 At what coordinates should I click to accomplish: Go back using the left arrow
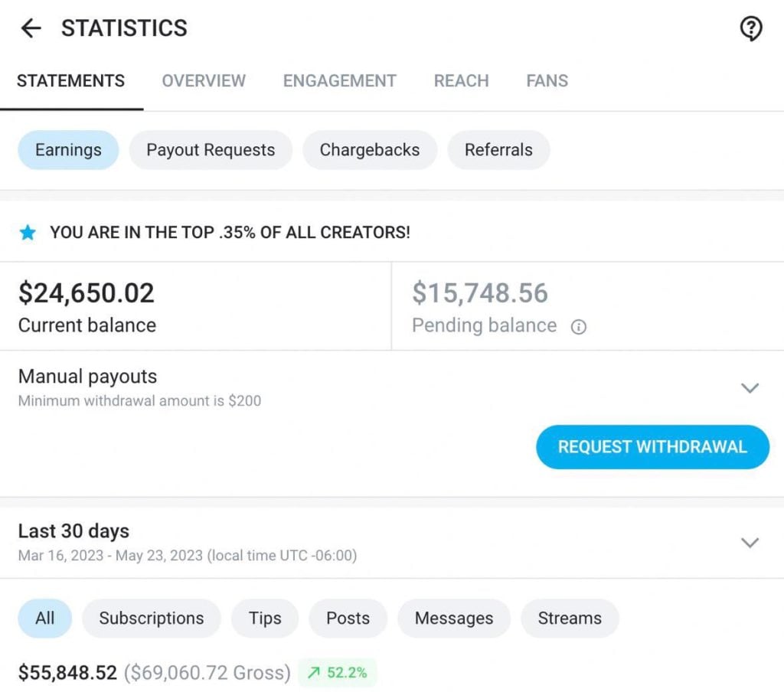31,29
